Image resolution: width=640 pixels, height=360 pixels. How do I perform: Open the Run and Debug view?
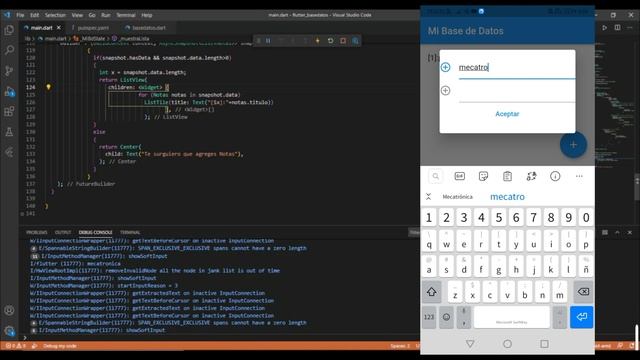(9, 91)
